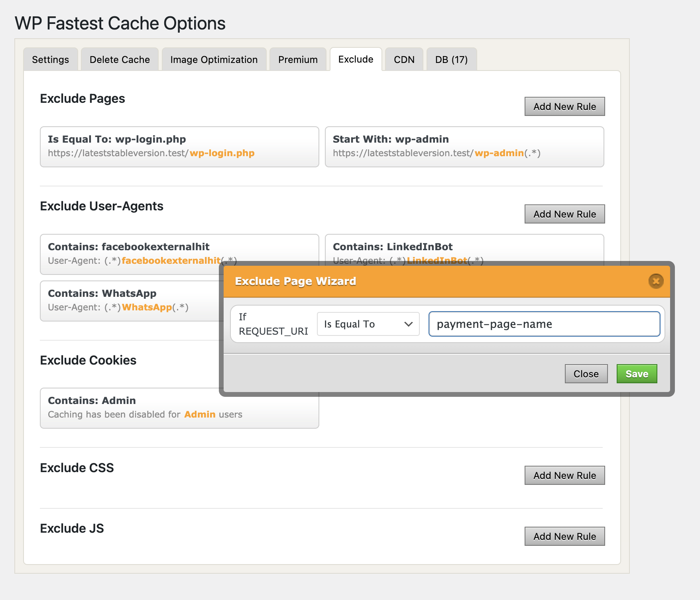Open the DB (17) tab
The image size is (700, 600).
[451, 59]
